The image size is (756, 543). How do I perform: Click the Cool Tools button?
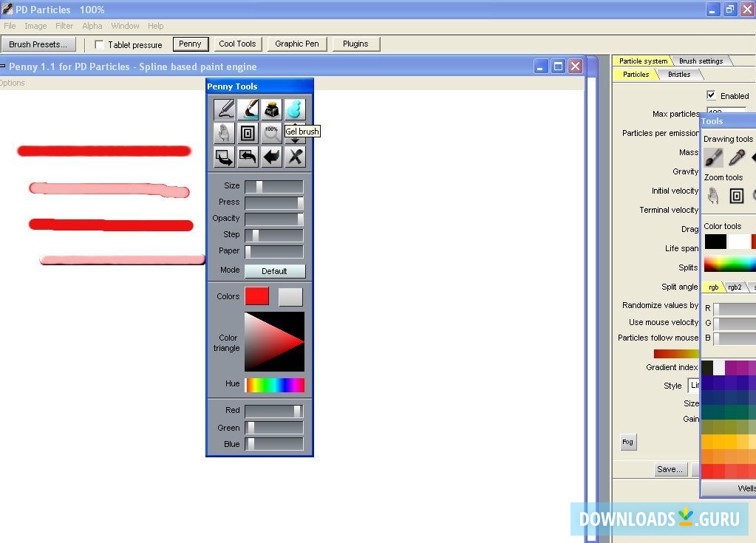(x=237, y=44)
